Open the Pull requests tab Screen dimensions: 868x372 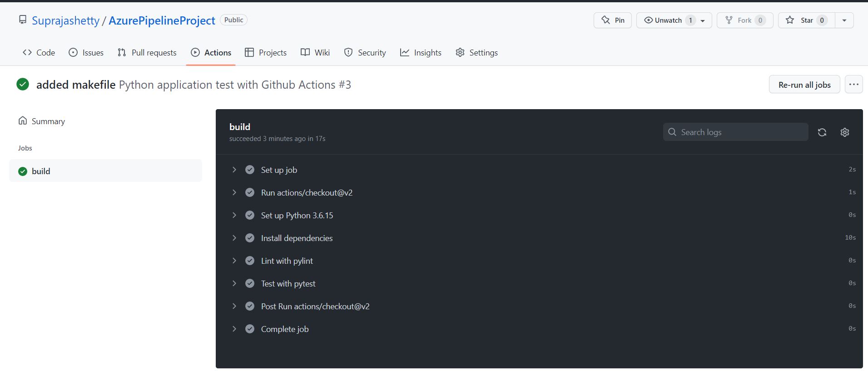coord(147,52)
